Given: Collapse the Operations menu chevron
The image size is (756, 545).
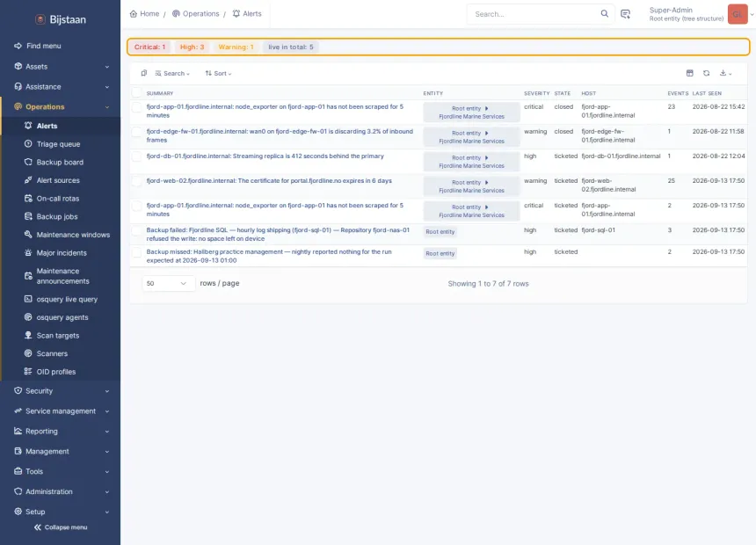Looking at the screenshot, I should 107,107.
